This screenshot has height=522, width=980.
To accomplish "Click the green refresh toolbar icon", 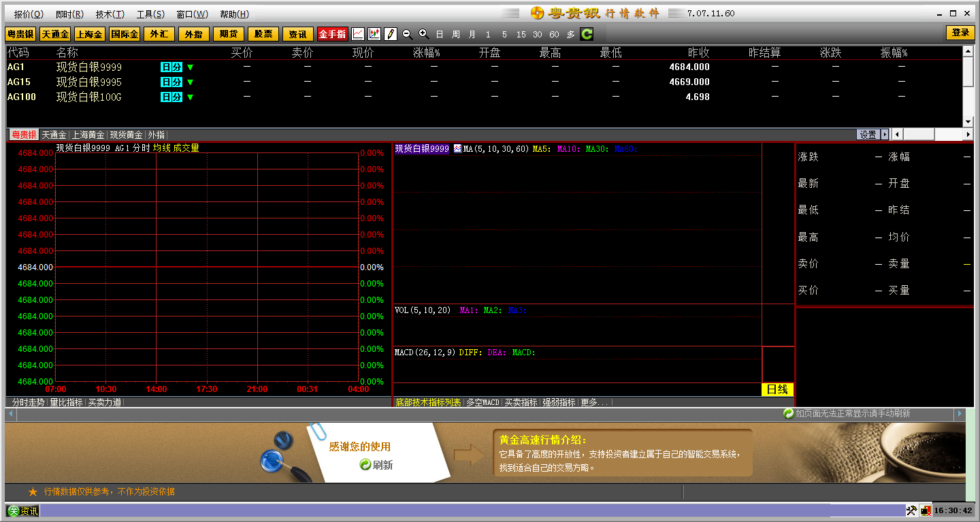I will click(587, 33).
